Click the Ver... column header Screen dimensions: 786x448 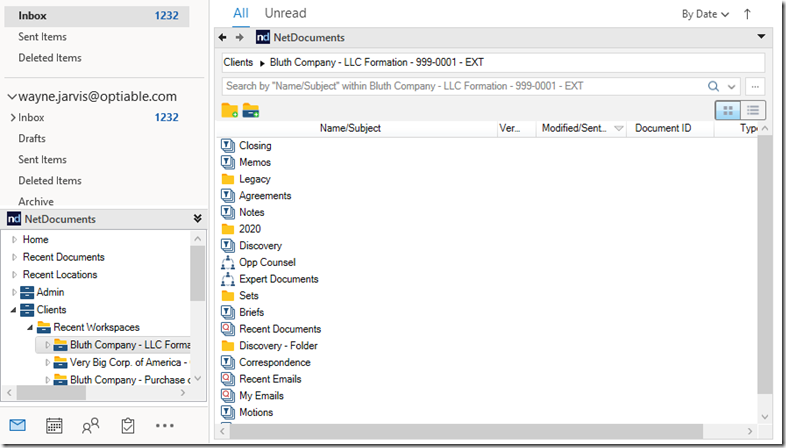click(509, 128)
